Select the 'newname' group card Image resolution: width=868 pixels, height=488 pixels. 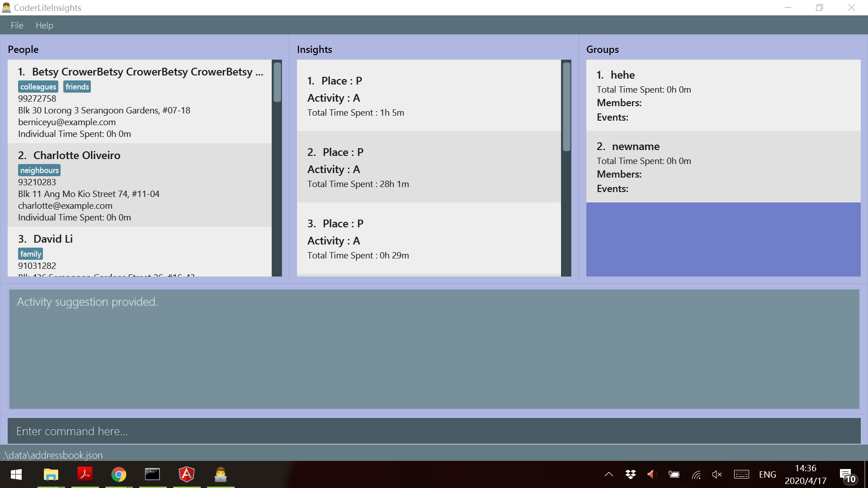click(723, 167)
